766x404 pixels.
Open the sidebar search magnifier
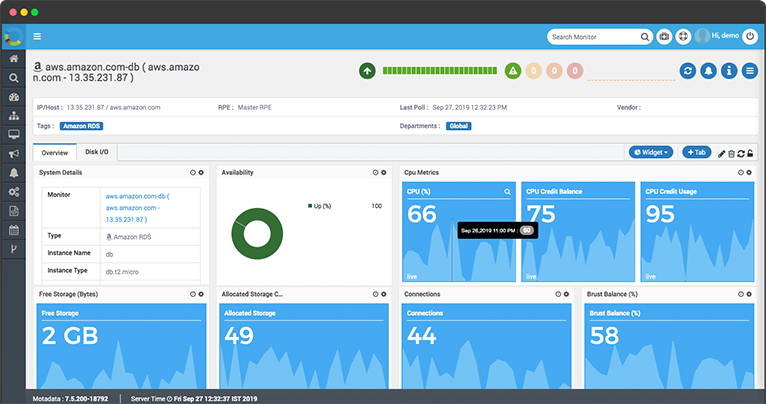click(x=14, y=78)
